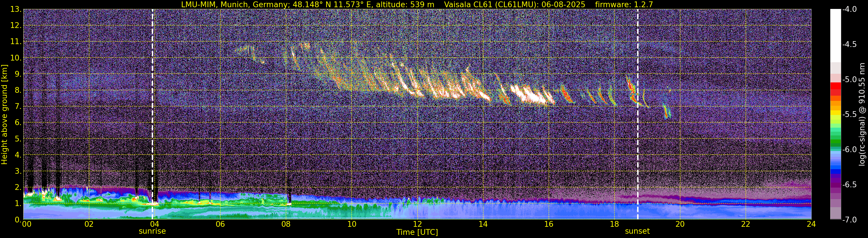Click the "Time [UTC]" axis label
This screenshot has height=238, width=868.
417,232
